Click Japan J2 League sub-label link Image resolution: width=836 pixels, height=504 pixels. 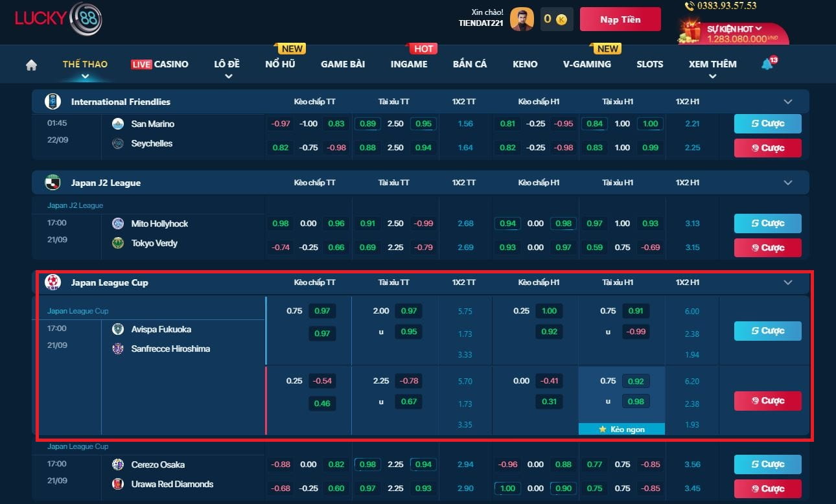click(x=75, y=205)
